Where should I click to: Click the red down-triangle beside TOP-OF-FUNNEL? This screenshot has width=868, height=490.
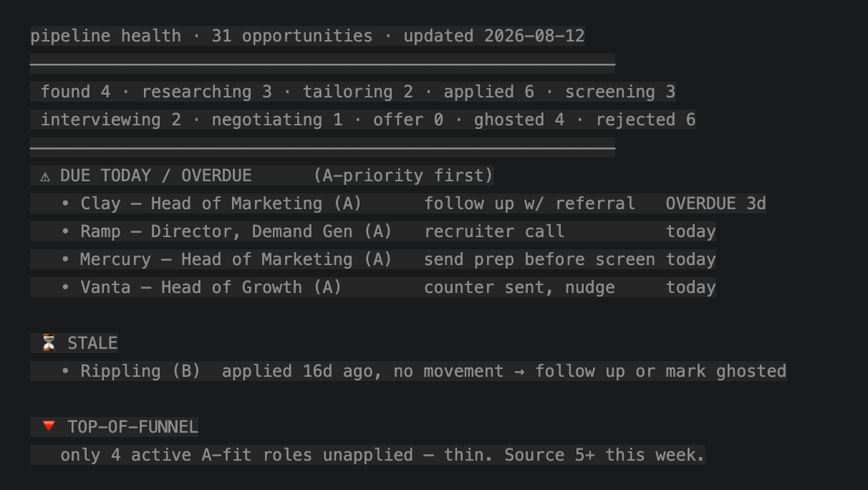pos(49,426)
